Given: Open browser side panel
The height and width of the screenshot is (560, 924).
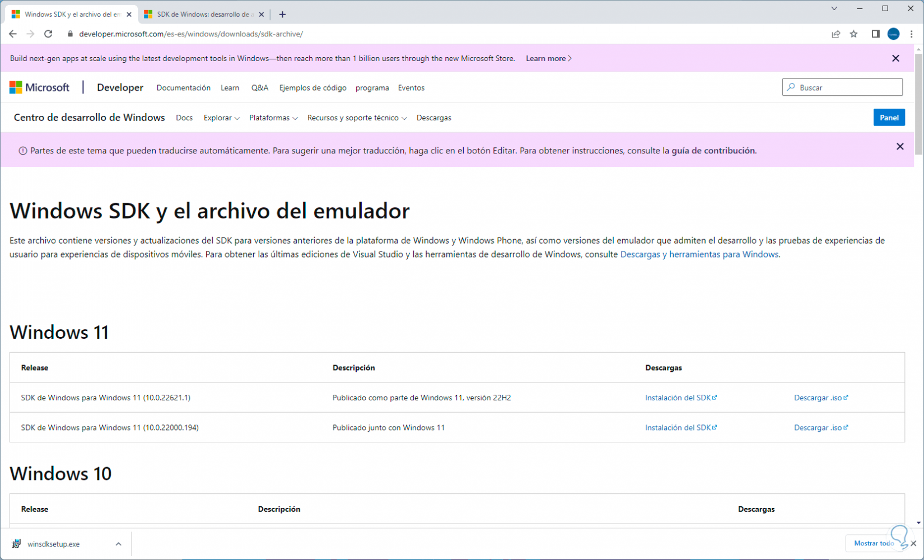Looking at the screenshot, I should [875, 34].
